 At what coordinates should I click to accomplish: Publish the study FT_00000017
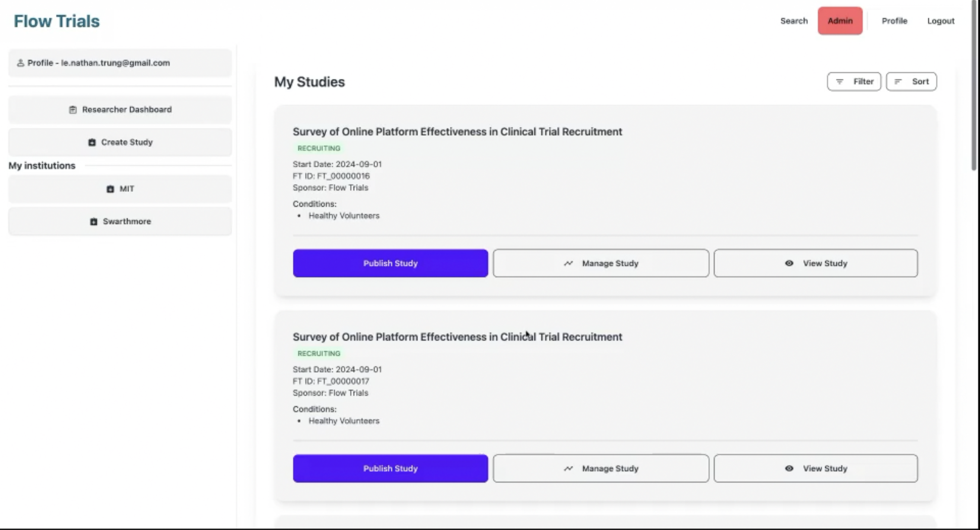(x=390, y=468)
